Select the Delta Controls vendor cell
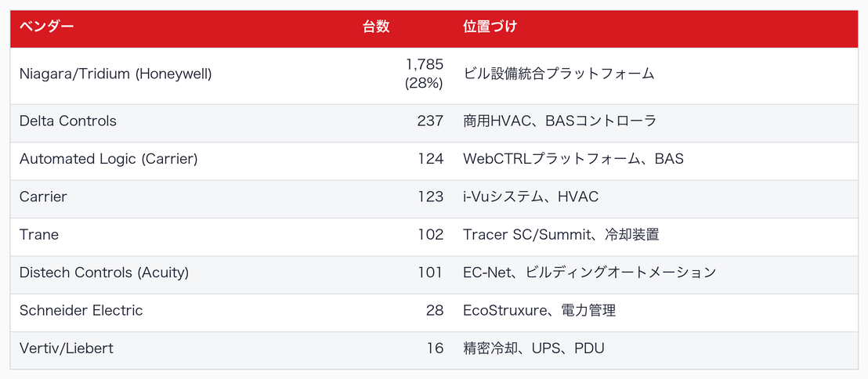The image size is (868, 379). (68, 121)
